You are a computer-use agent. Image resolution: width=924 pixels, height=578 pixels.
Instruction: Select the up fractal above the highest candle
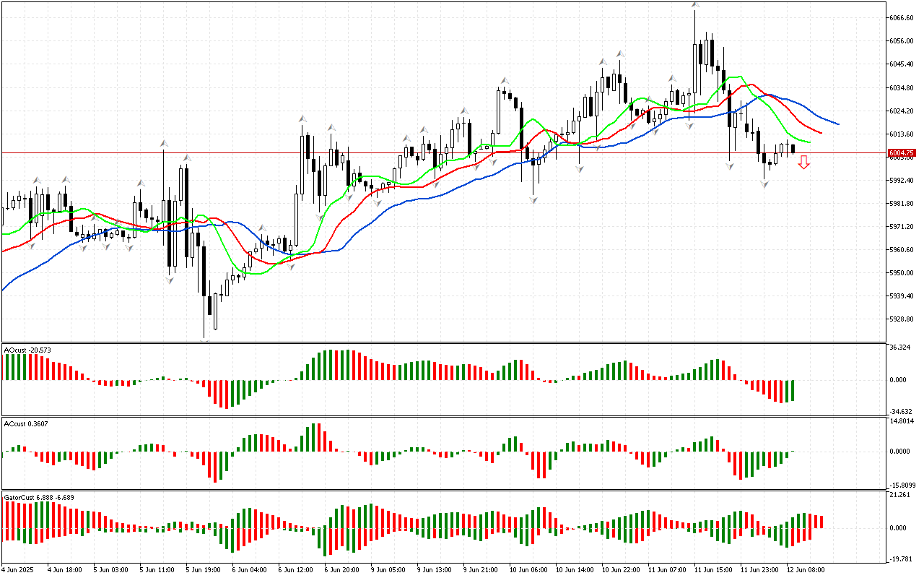[x=694, y=6]
